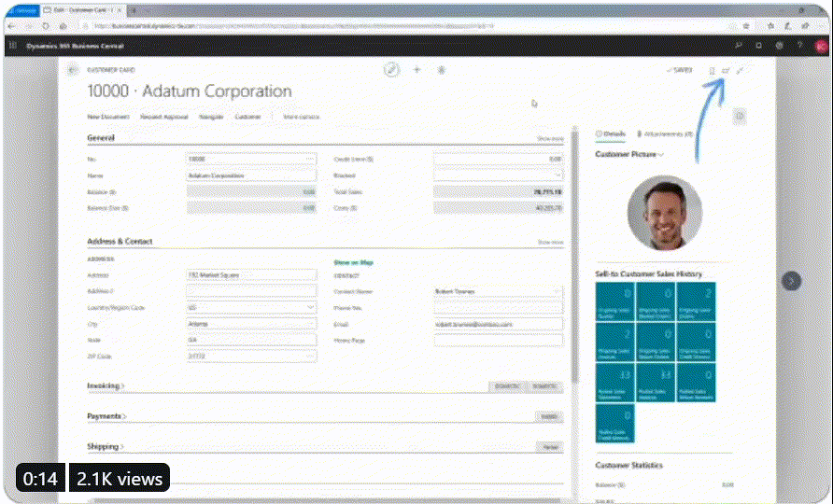Click the delete icon beside the plus icon

pyautogui.click(x=442, y=70)
